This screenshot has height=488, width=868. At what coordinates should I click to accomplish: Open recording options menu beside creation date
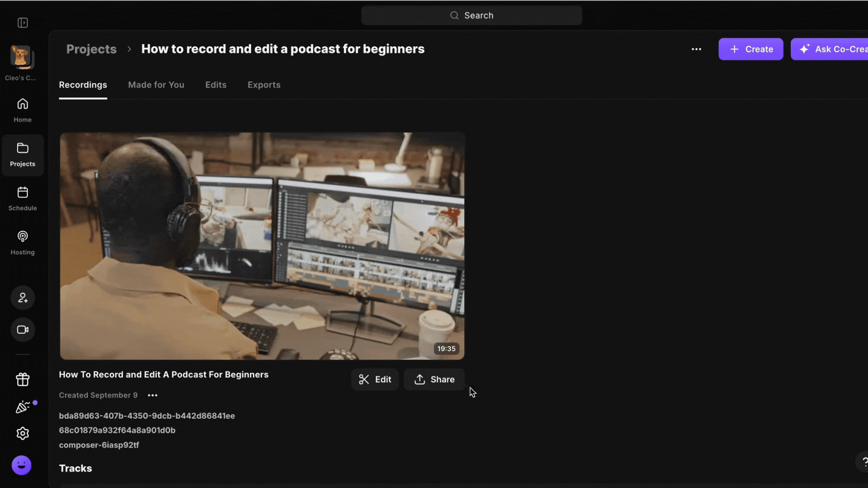[x=153, y=395]
